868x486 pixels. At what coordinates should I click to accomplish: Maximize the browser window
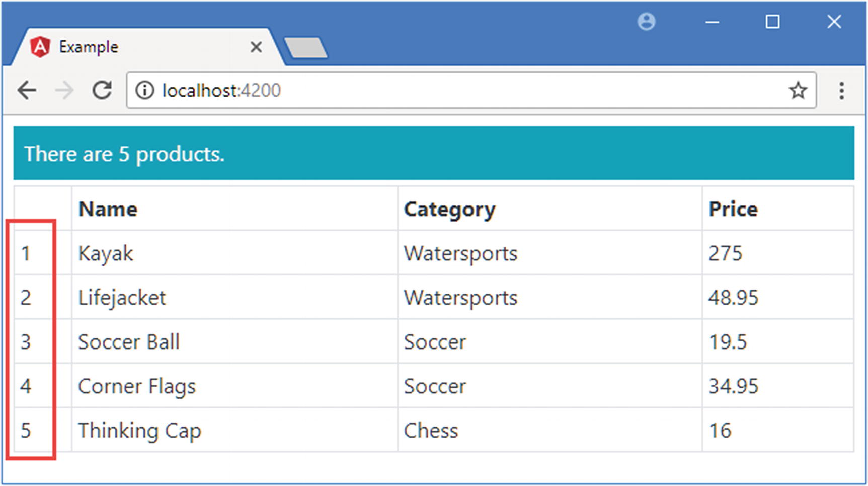click(x=772, y=22)
